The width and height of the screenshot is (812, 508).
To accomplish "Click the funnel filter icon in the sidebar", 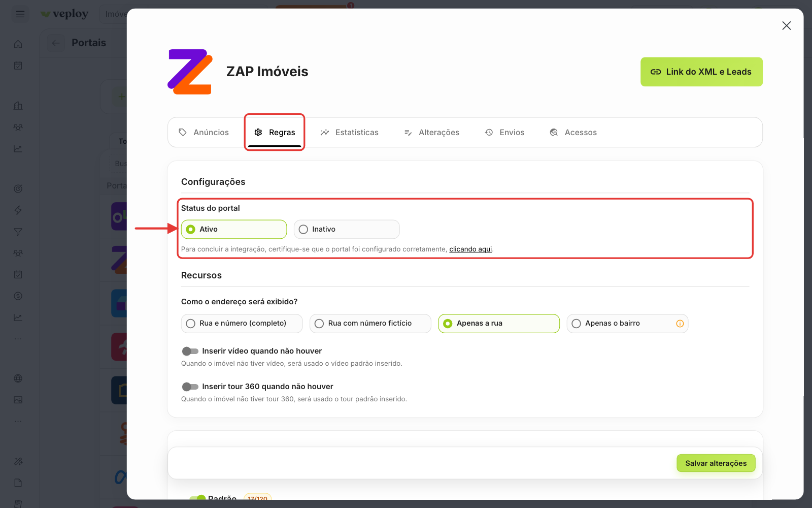I will coord(18,232).
